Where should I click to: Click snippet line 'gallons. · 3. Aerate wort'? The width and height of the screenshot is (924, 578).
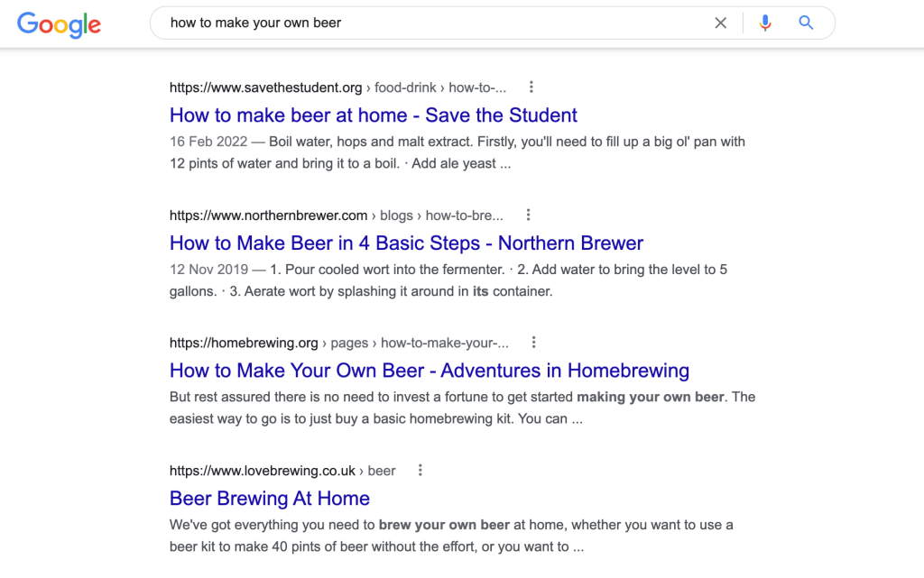coord(361,291)
